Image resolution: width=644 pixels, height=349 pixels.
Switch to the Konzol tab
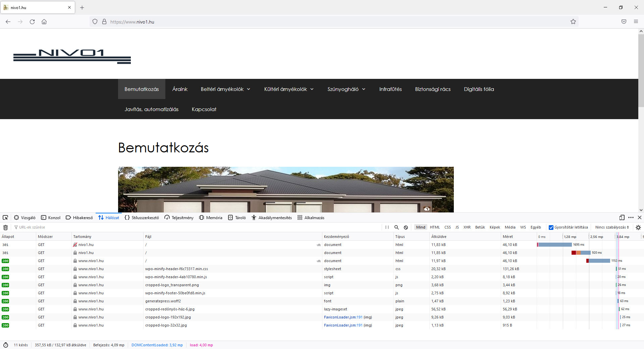[51, 217]
